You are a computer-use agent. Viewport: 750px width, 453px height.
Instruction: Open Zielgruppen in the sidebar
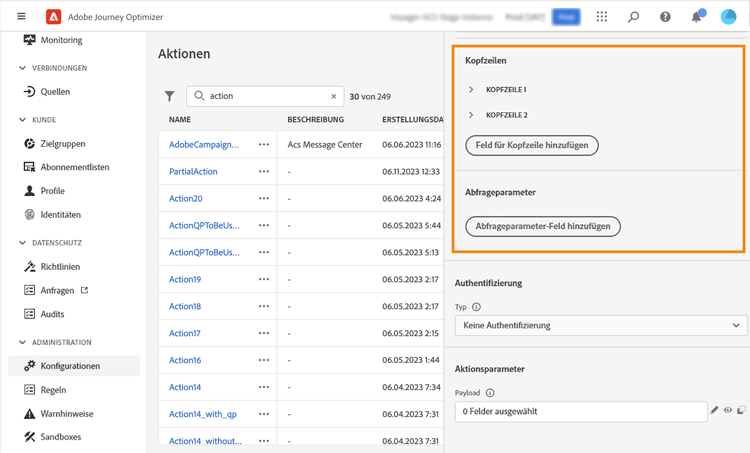click(62, 144)
